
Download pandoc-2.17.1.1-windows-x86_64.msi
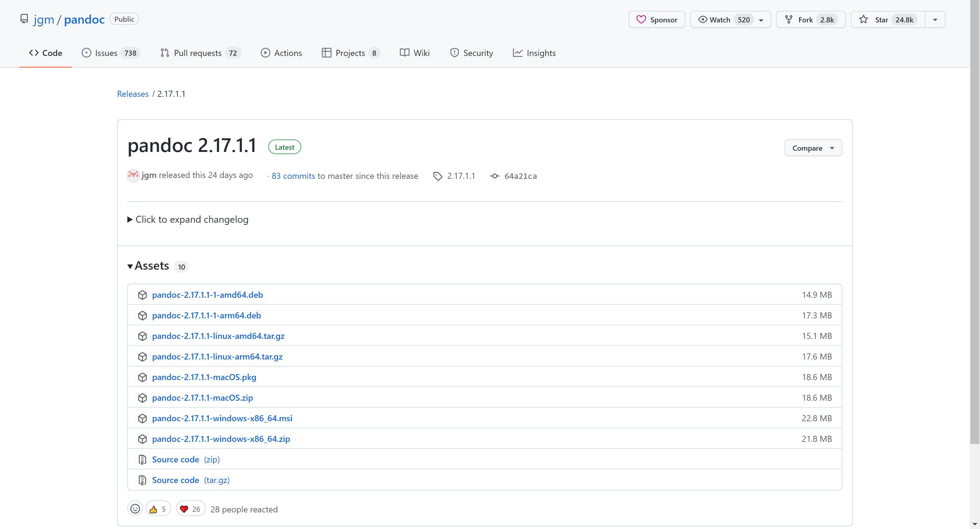222,418
